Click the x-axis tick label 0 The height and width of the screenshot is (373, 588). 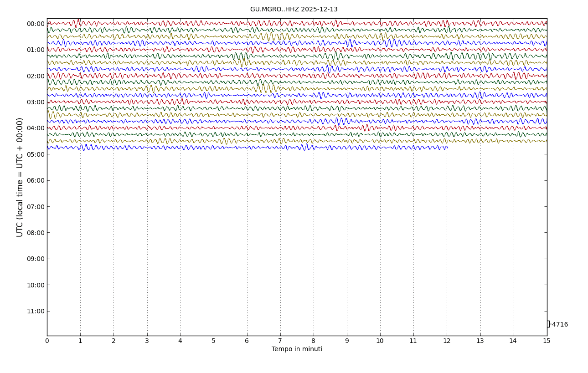tap(47, 341)
